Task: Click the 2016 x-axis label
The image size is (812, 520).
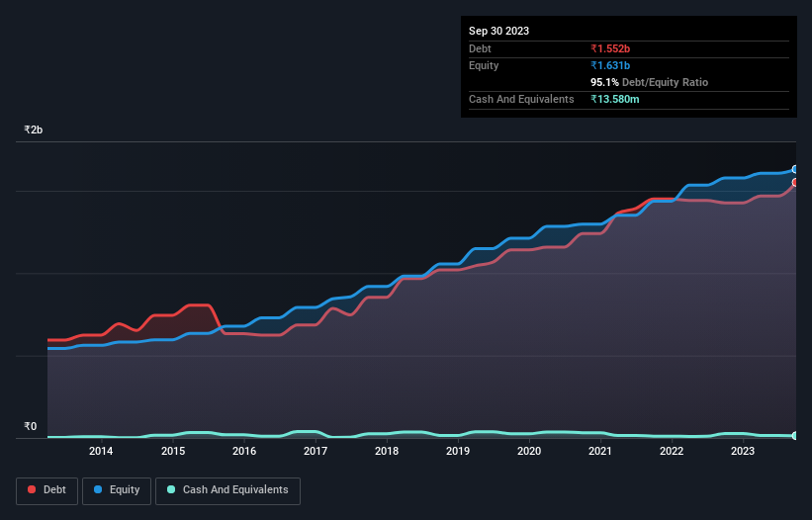Action: [x=244, y=451]
